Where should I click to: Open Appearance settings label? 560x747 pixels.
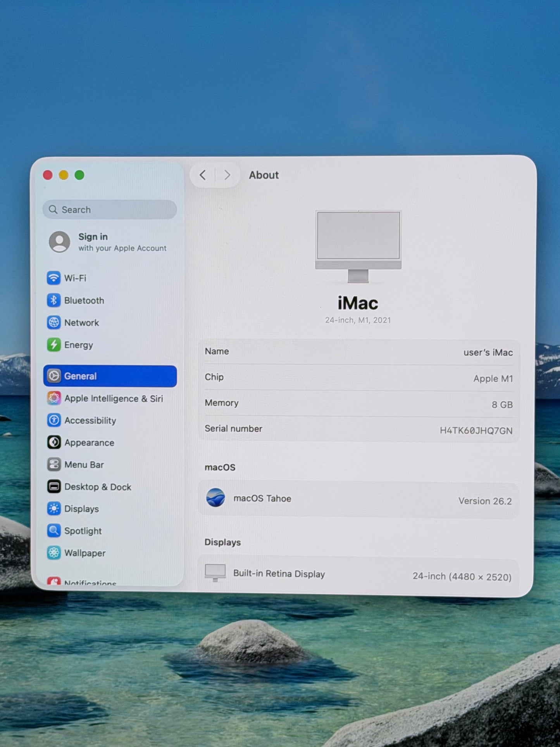pos(89,443)
